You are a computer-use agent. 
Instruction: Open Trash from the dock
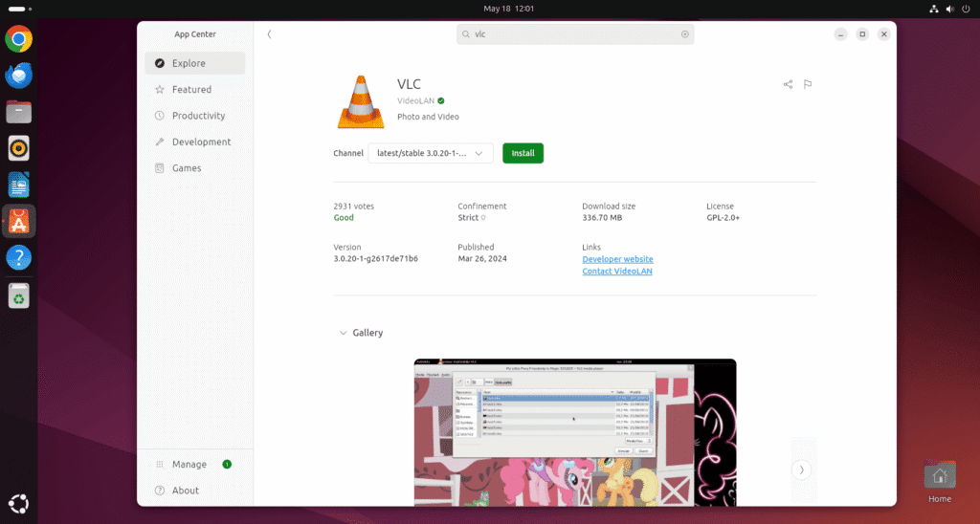click(x=19, y=296)
